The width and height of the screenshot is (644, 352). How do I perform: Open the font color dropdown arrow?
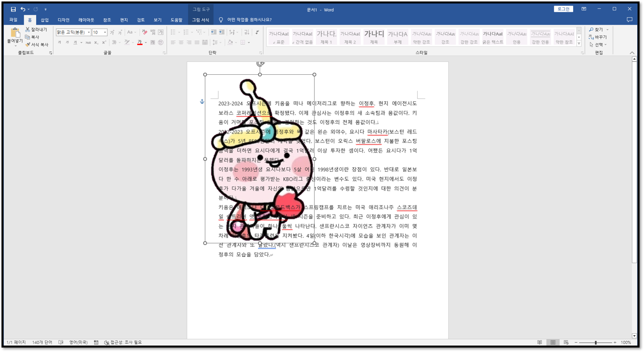point(146,43)
